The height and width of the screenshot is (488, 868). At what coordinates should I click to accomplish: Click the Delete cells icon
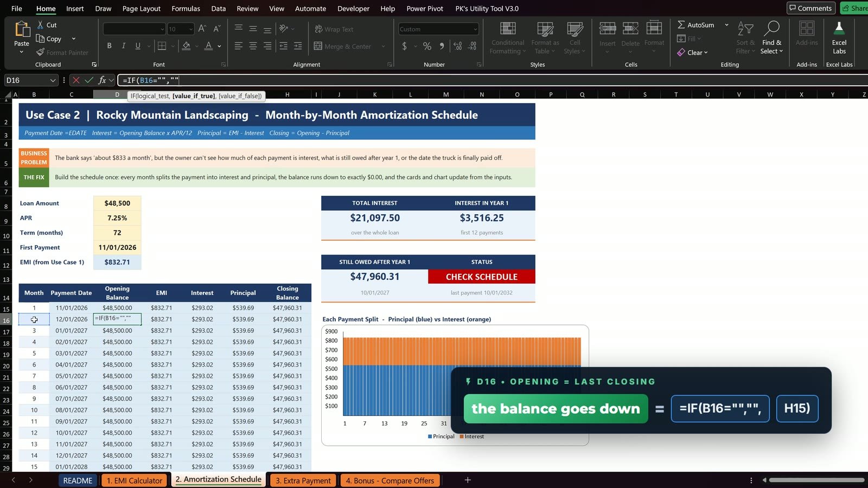point(630,28)
